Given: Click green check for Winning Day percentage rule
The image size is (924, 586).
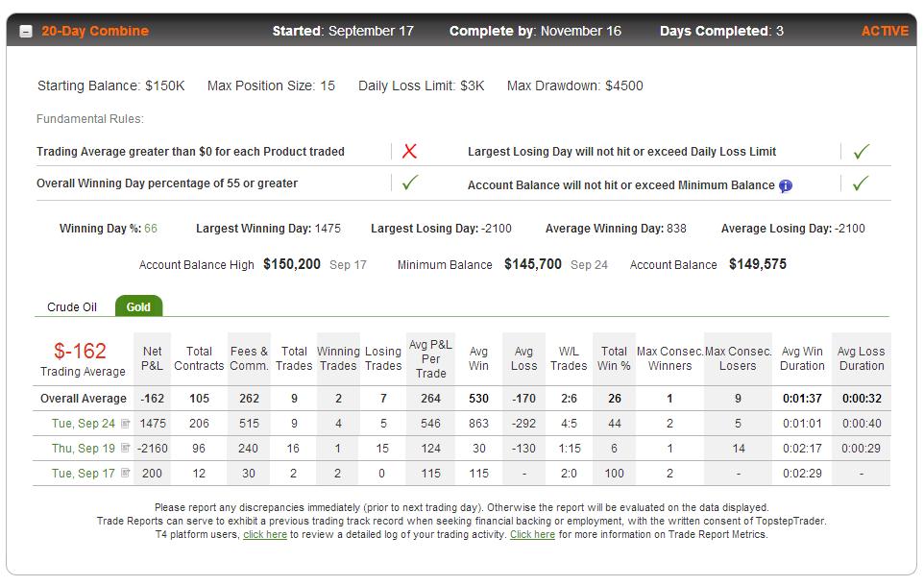Looking at the screenshot, I should coord(409,183).
